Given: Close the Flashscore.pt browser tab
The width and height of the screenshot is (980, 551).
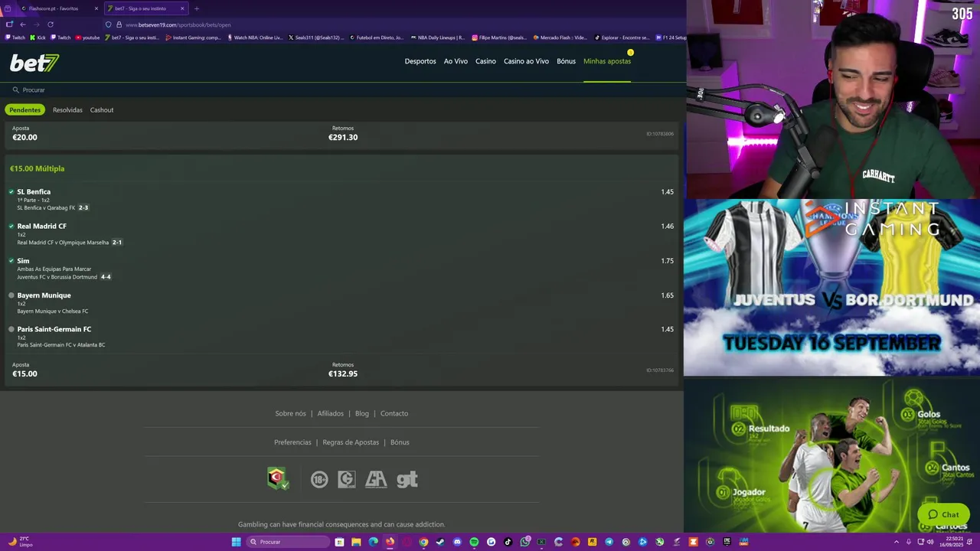Looking at the screenshot, I should coord(96,8).
